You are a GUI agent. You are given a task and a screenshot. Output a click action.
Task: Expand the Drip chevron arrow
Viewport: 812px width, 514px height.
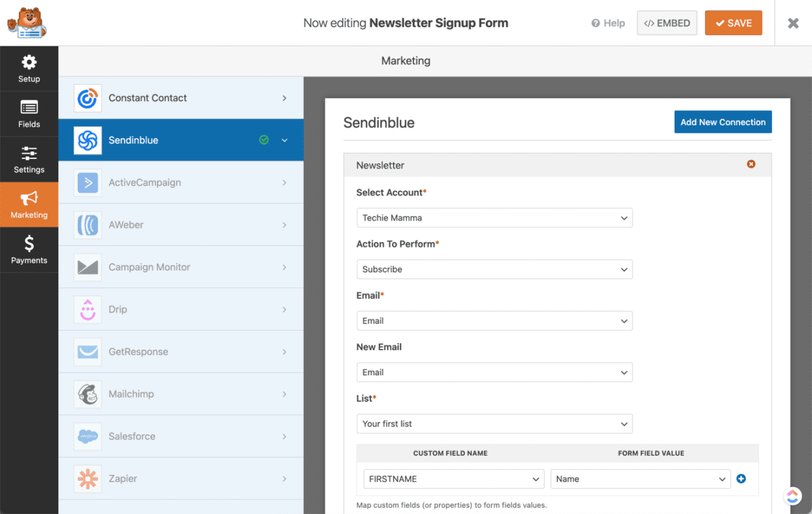[285, 309]
